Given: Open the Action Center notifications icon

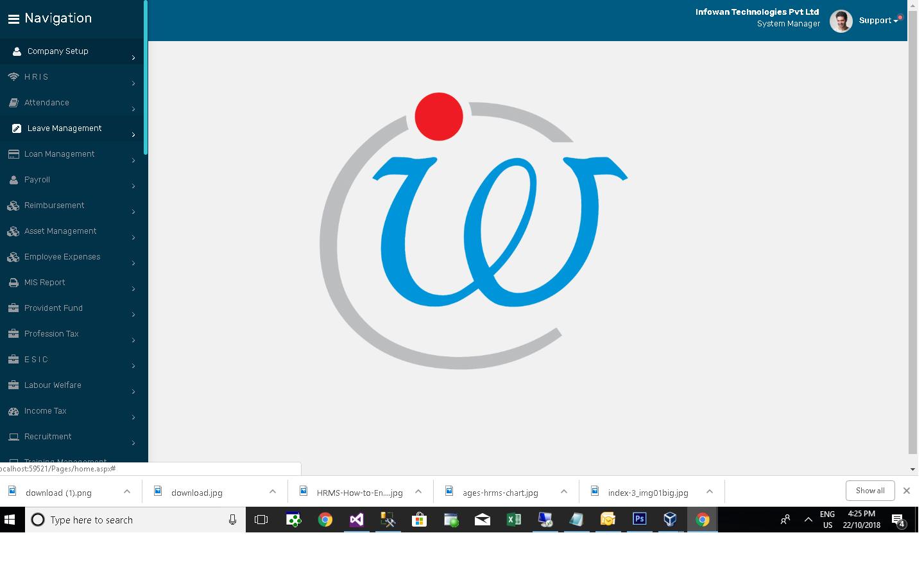Looking at the screenshot, I should point(898,520).
